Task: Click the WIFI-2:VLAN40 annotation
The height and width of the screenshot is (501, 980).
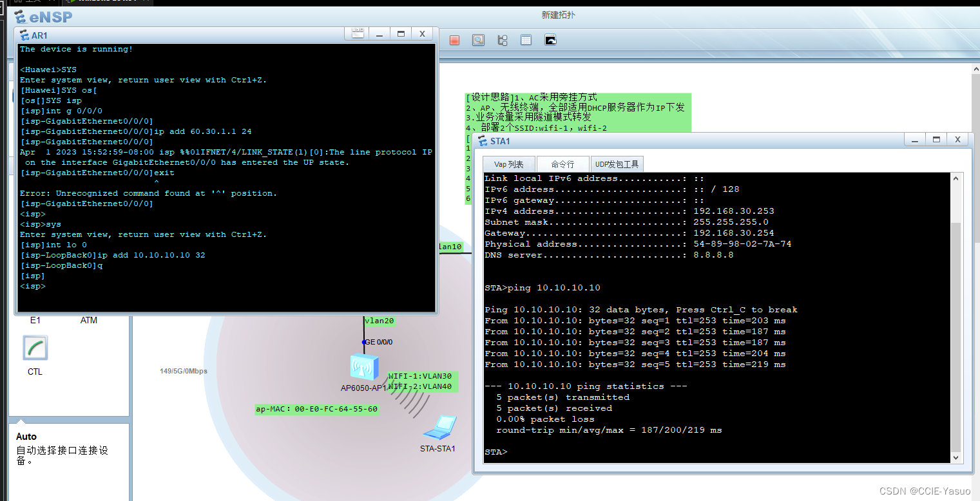Action: (x=420, y=386)
